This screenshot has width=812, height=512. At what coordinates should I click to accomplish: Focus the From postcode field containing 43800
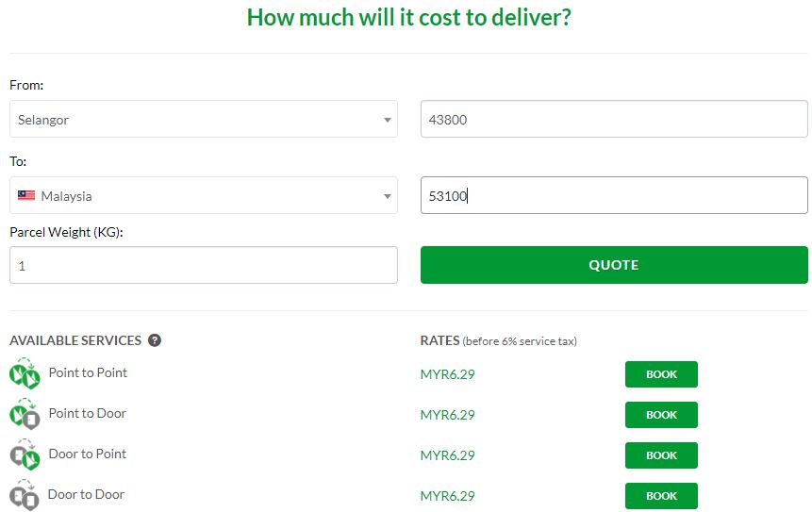pyautogui.click(x=614, y=119)
